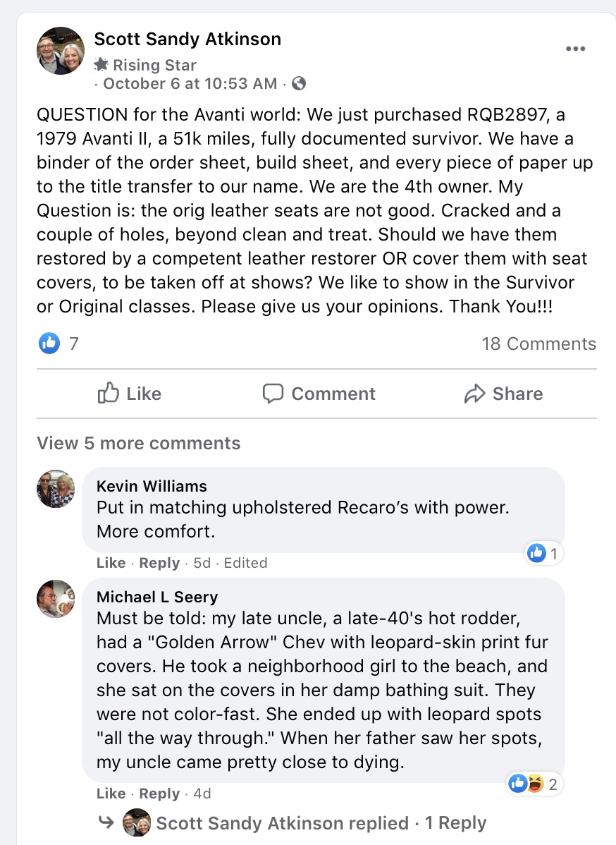
Task: Expand View 5 more comments
Action: click(139, 443)
